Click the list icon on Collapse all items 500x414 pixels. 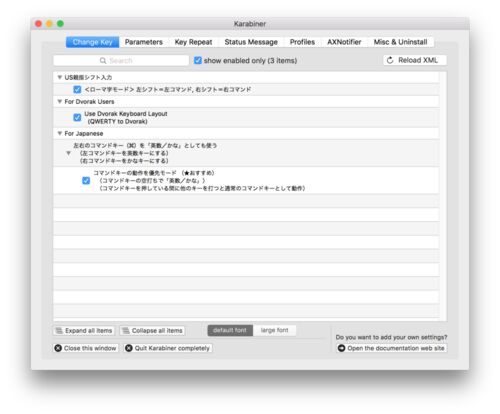click(x=126, y=331)
